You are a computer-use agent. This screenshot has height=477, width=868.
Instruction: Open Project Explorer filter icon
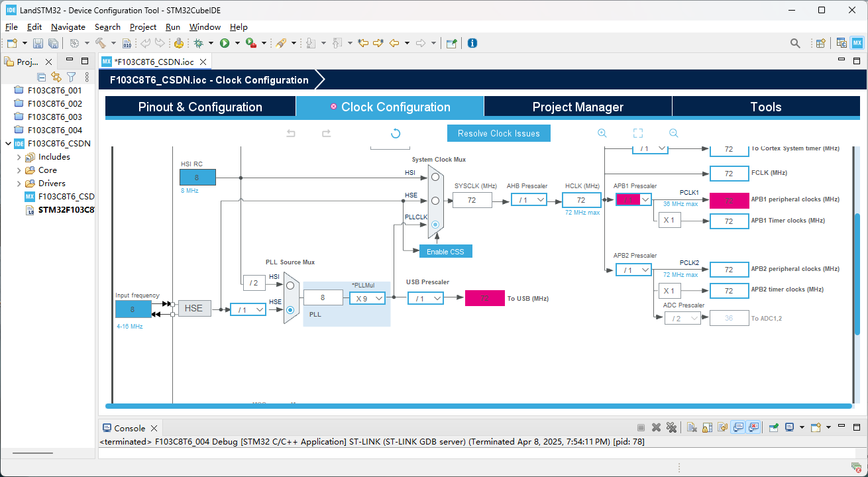(x=71, y=77)
